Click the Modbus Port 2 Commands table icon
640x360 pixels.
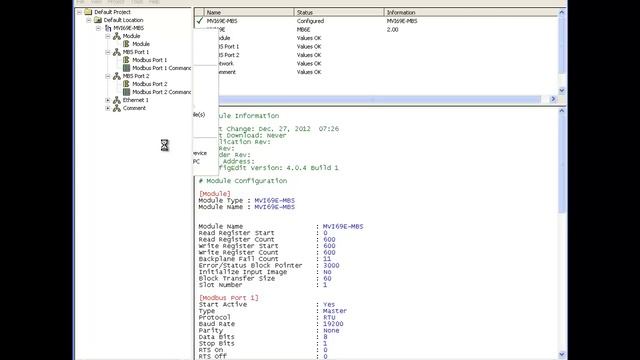(127, 92)
